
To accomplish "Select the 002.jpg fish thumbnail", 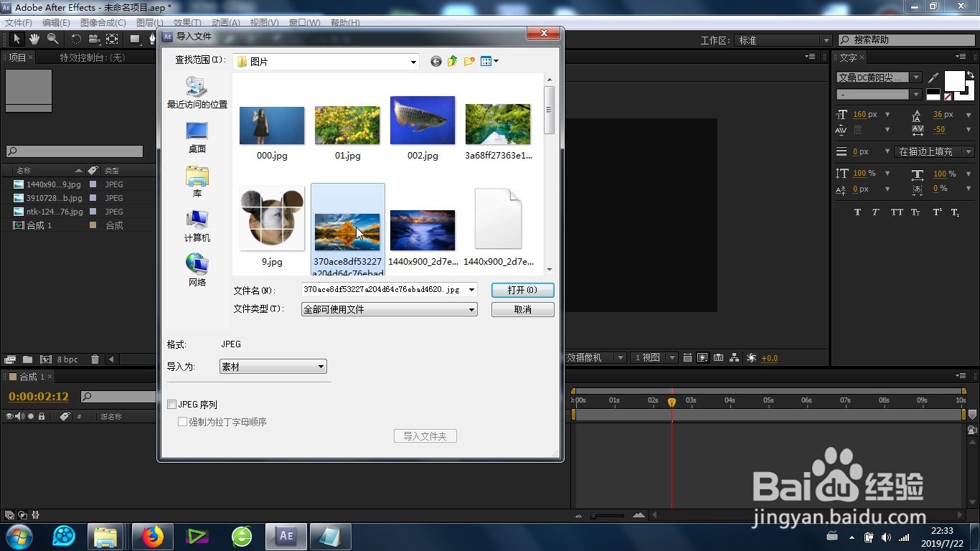I will (422, 120).
